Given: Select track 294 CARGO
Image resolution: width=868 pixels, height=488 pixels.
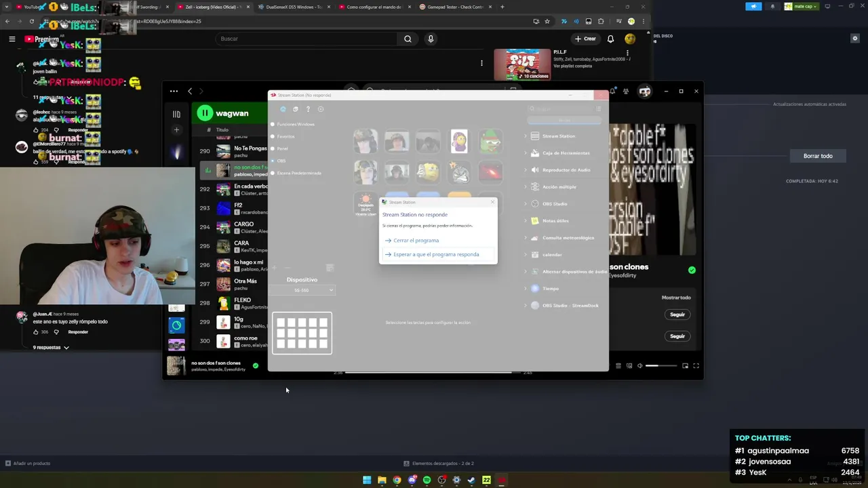Looking at the screenshot, I should pos(233,227).
